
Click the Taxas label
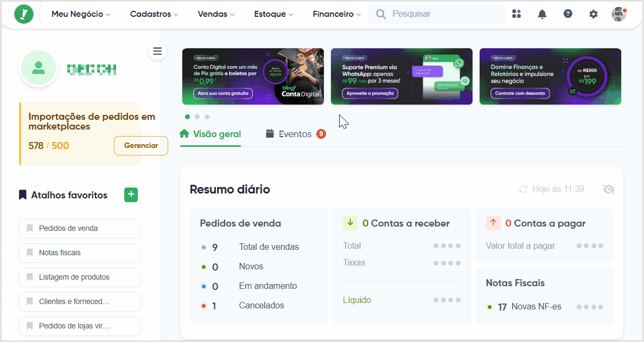(354, 262)
